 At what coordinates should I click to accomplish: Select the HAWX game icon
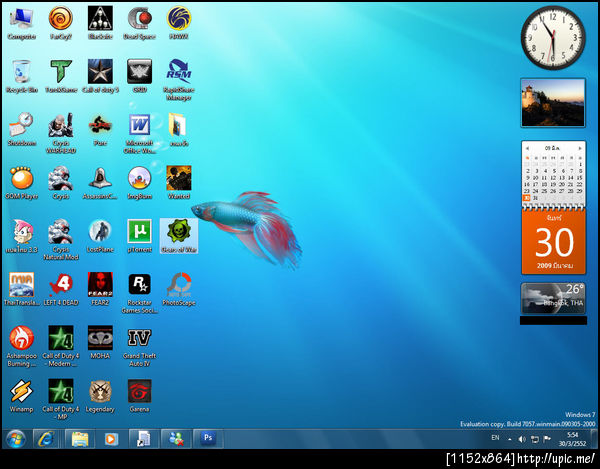pos(179,23)
